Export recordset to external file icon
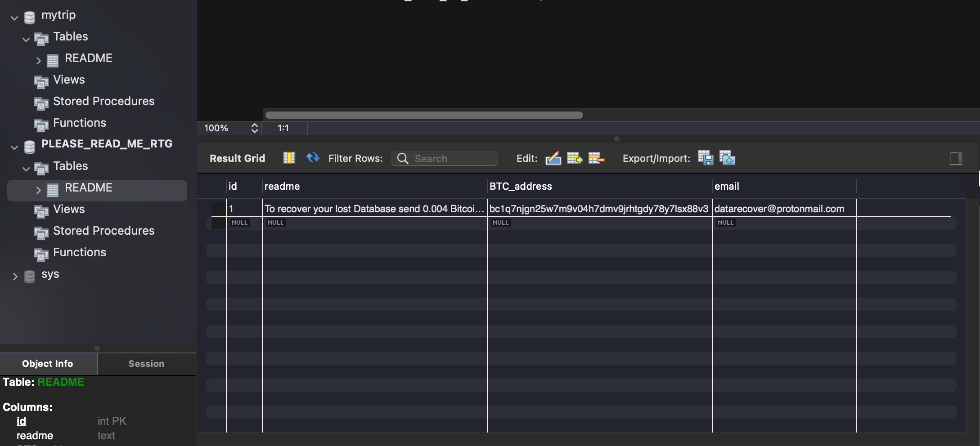Viewport: 980px width, 446px height. point(706,158)
